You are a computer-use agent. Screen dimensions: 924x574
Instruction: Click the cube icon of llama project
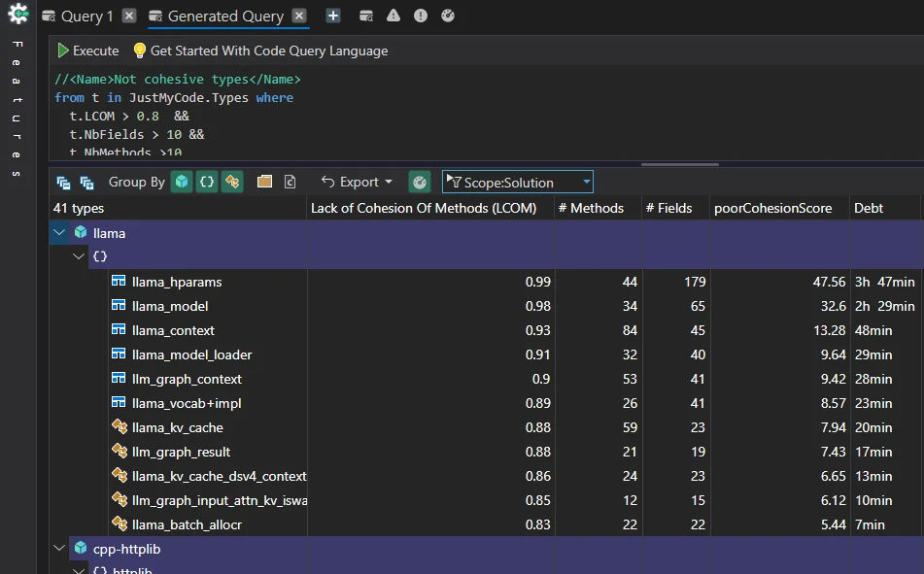pos(81,232)
